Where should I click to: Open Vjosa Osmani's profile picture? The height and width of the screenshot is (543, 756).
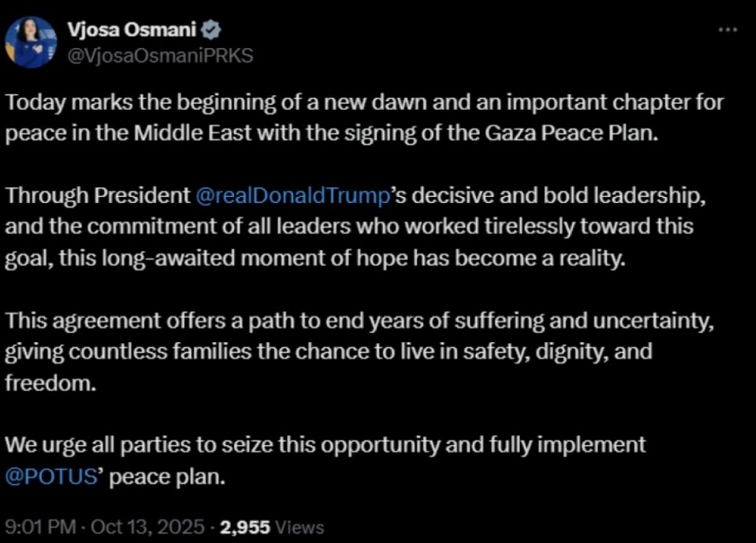pos(32,42)
